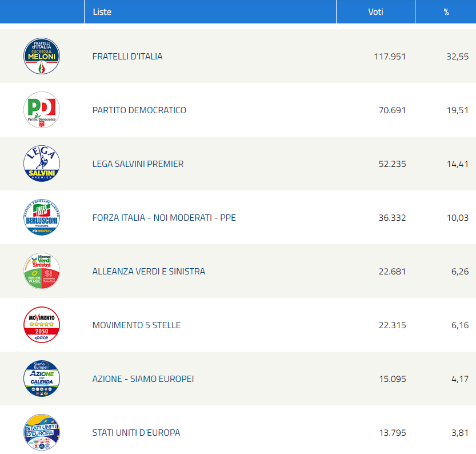476x454 pixels.
Task: Click the percent column header
Action: 446,12
